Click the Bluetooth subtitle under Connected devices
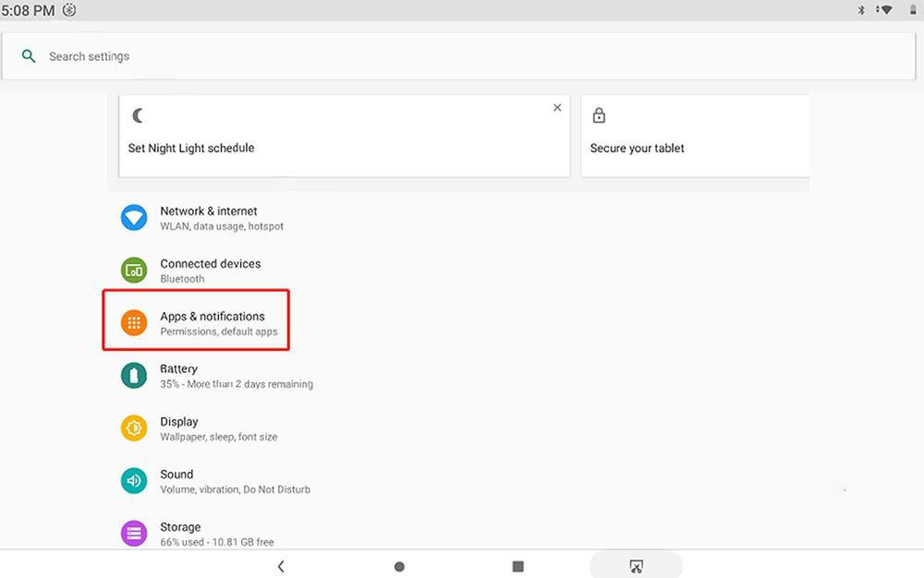Viewport: 924px width, 578px height. point(182,279)
